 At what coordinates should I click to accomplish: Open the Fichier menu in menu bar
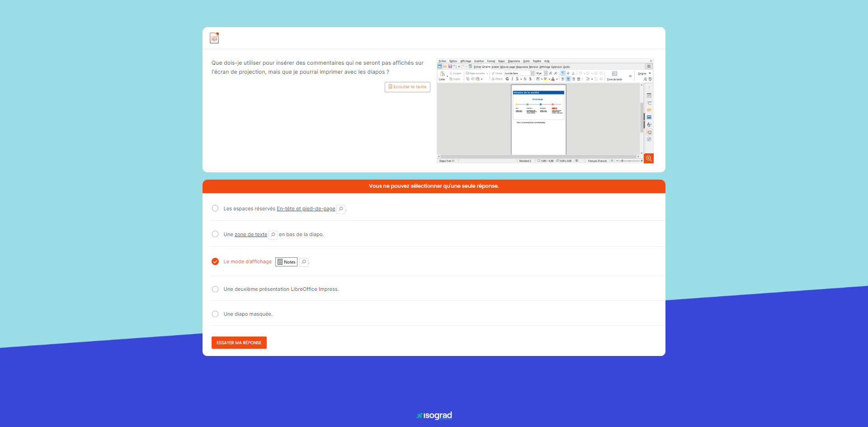coord(442,61)
